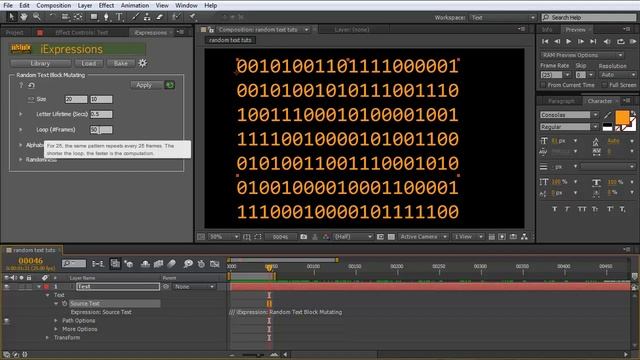
Task: Open the Effect menu
Action: pyautogui.click(x=106, y=5)
